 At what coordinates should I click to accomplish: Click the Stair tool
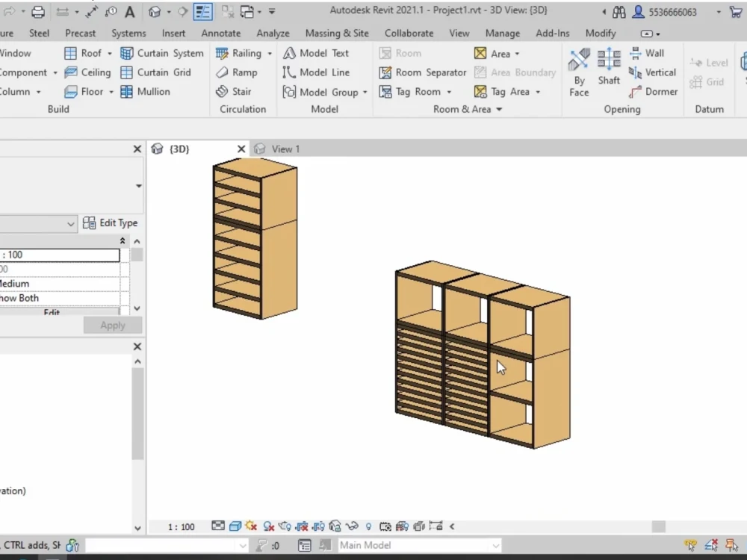pos(233,91)
